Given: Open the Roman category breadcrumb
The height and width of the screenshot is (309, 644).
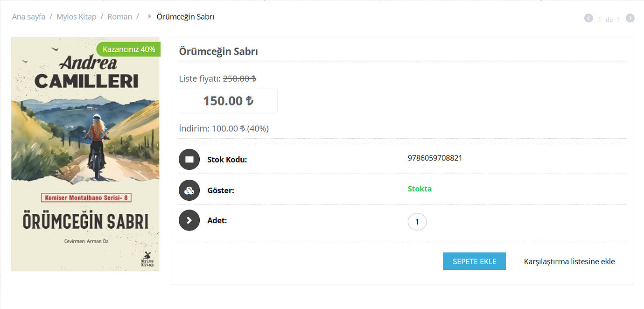Looking at the screenshot, I should coord(120,17).
